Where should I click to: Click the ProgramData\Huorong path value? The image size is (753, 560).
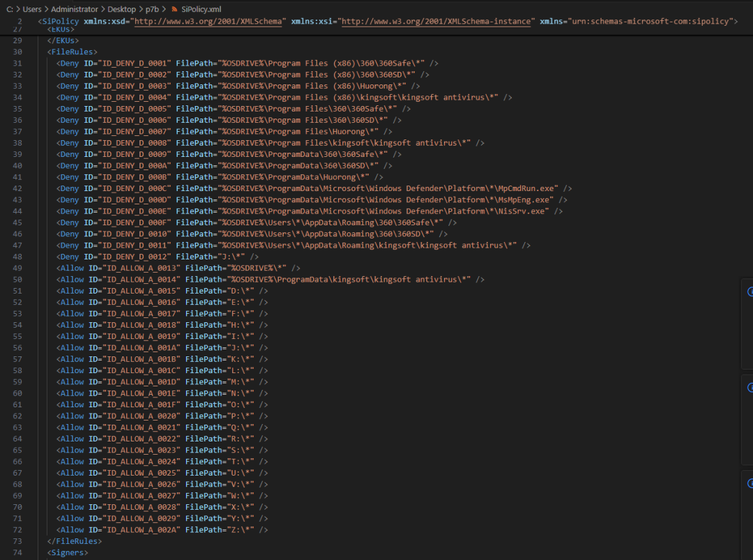294,177
